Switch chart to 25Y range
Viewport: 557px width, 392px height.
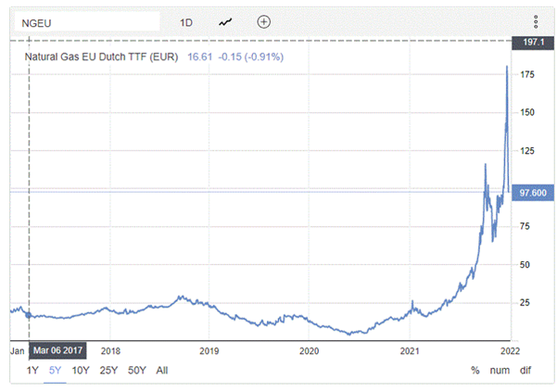point(108,371)
